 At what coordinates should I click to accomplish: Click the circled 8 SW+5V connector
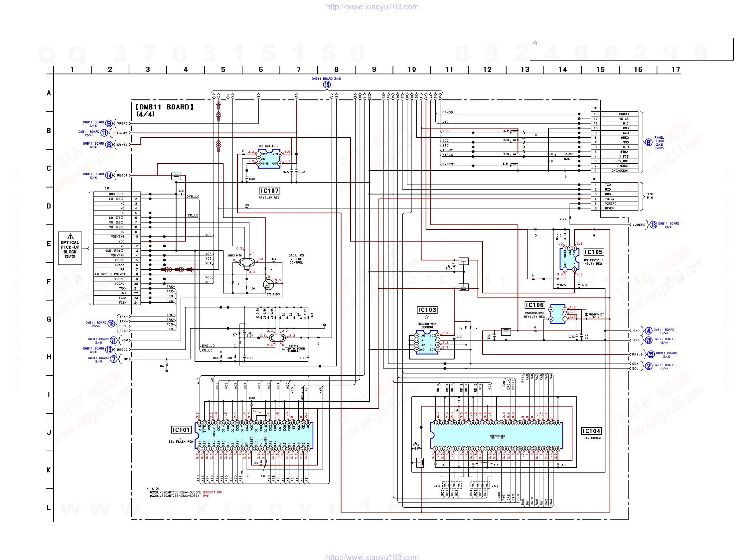[x=109, y=145]
